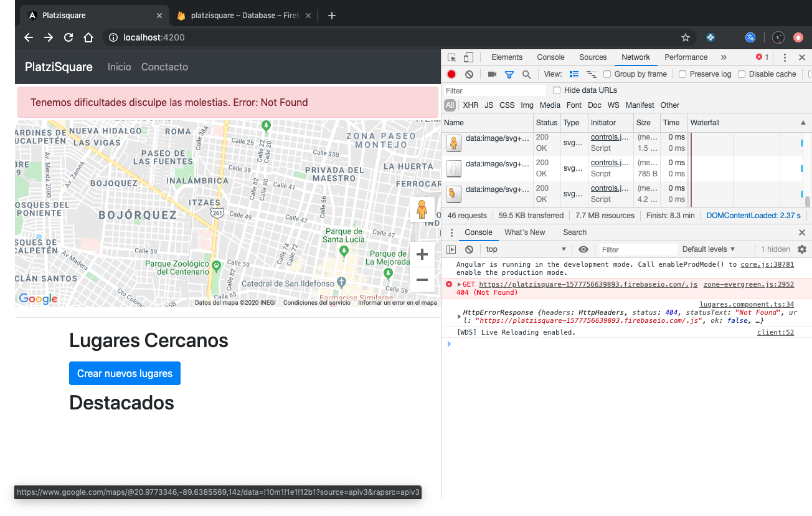The image size is (812, 516).
Task: Select the inspect element picker icon
Action: [452, 57]
